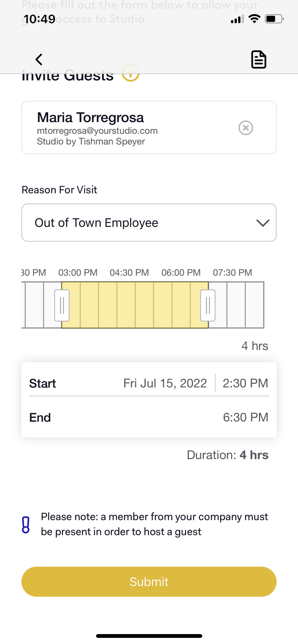Tap the cellular signal icon

pos(236,19)
